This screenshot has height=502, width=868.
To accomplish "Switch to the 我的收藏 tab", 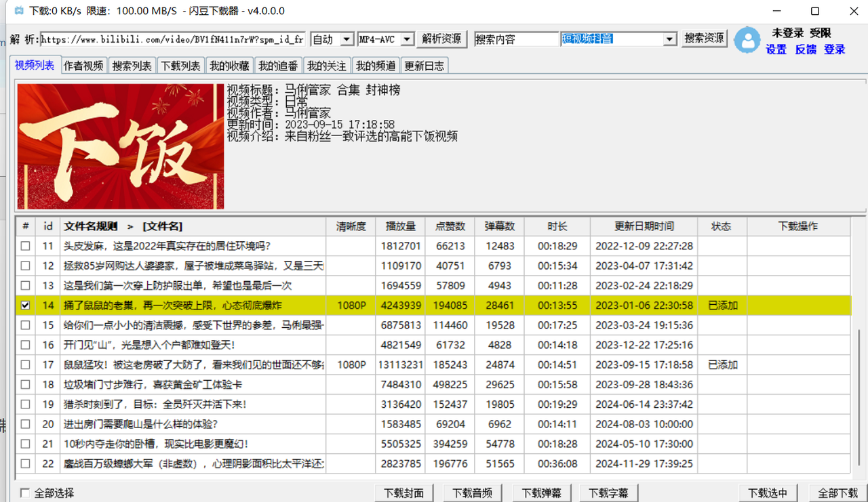I will [x=229, y=65].
